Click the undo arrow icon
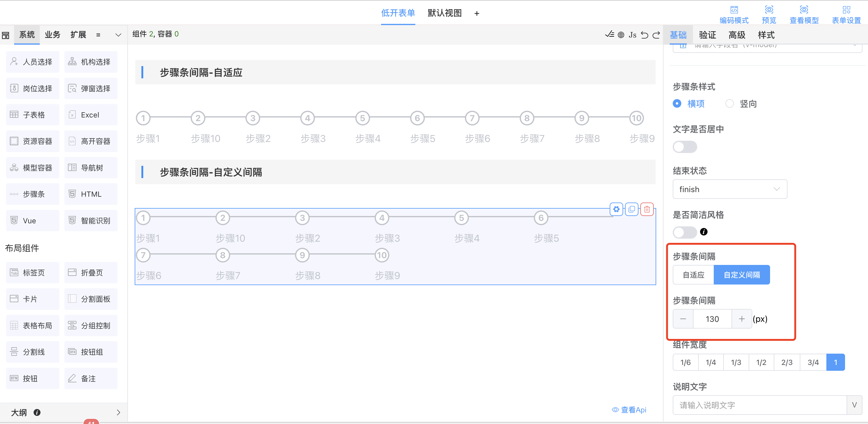The width and height of the screenshot is (868, 424). [x=644, y=35]
